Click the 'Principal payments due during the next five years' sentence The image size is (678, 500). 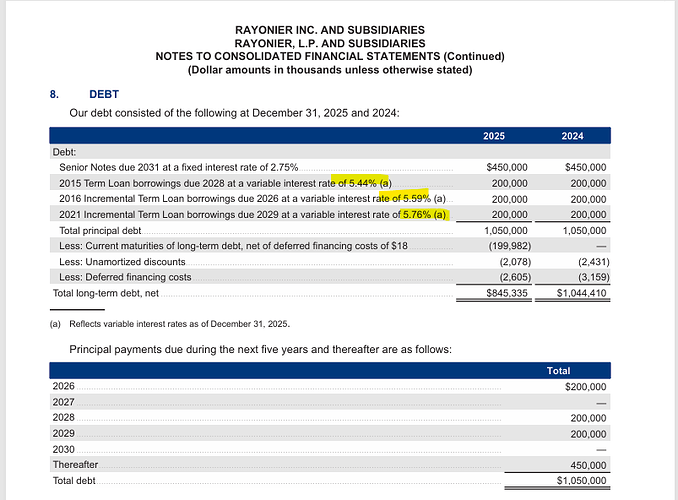click(x=260, y=349)
